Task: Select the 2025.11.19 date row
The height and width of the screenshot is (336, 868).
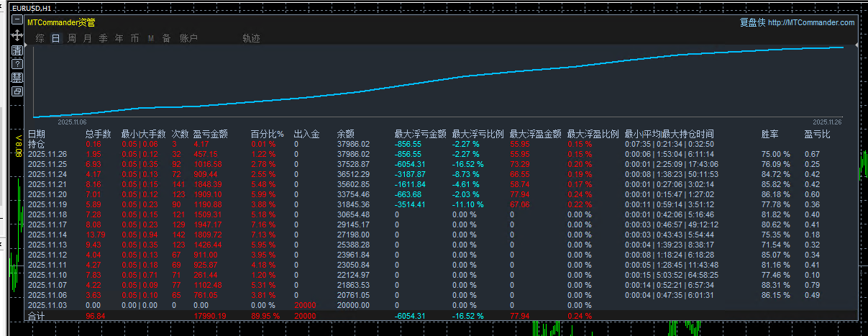Action: pyautogui.click(x=47, y=204)
